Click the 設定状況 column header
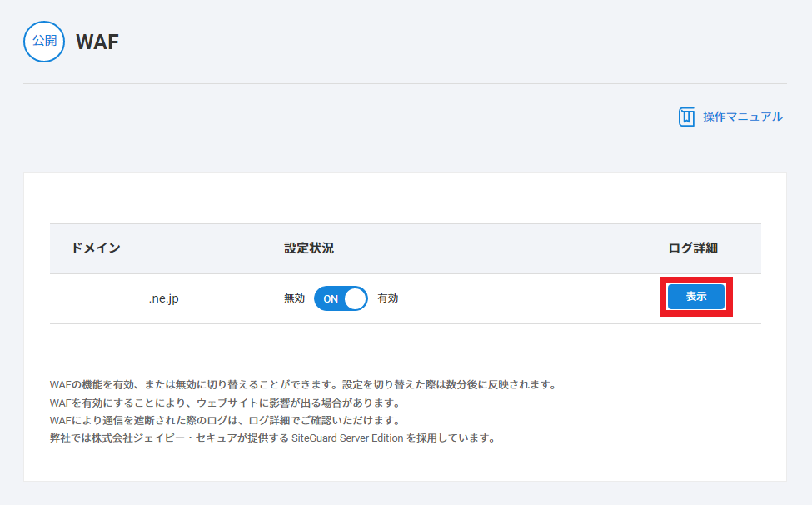The image size is (812, 505). [x=309, y=248]
